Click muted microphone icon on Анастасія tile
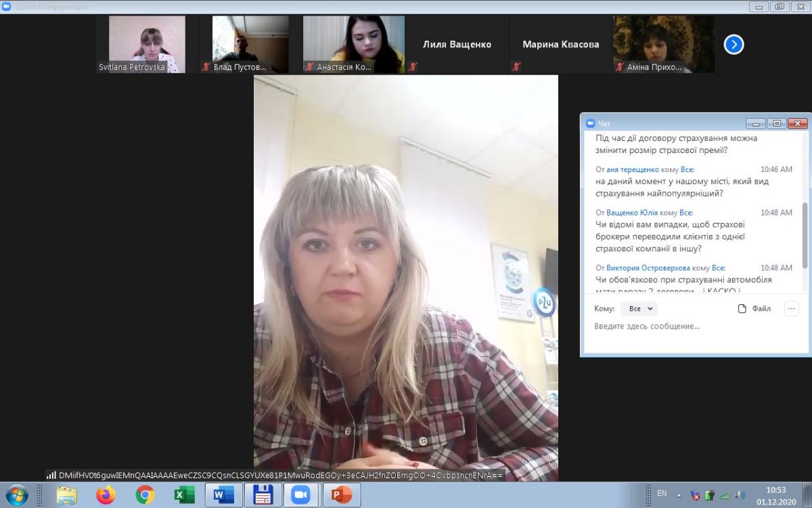 [310, 67]
